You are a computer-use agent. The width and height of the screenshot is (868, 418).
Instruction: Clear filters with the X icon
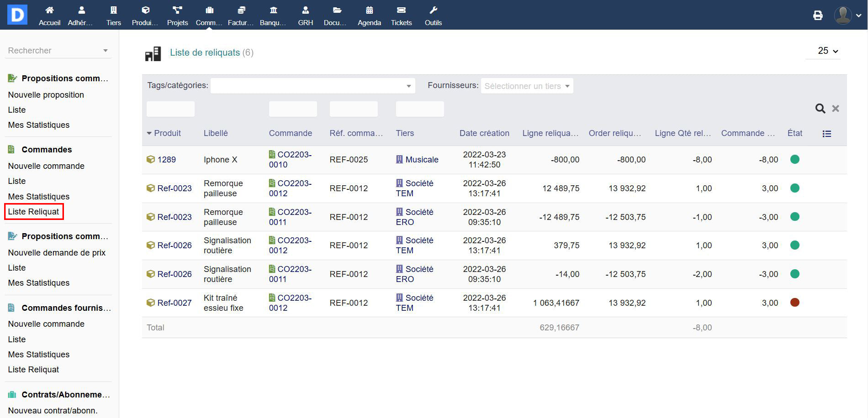pos(836,109)
